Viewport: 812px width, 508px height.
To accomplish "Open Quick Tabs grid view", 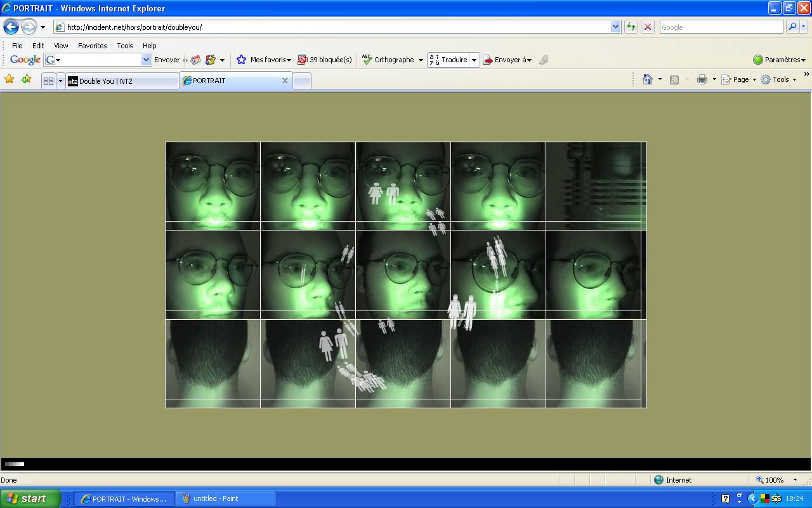I will 48,81.
